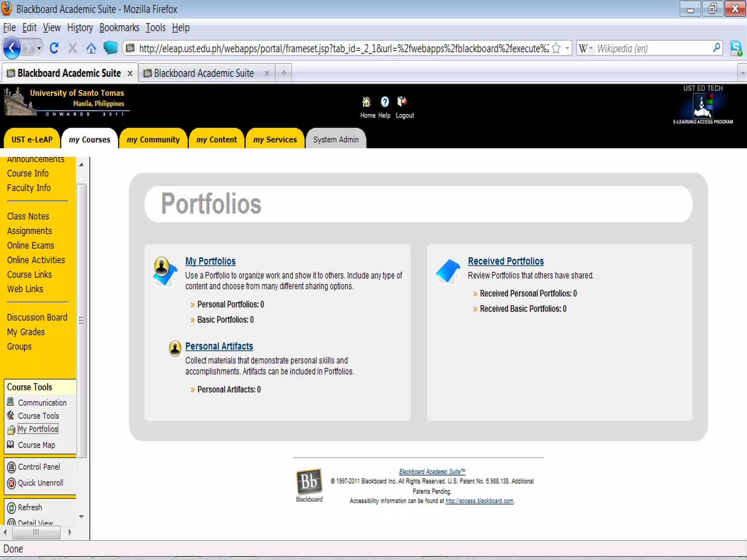
Task: Click the sidebar horizontal scrollbar thumb
Action: (x=36, y=533)
